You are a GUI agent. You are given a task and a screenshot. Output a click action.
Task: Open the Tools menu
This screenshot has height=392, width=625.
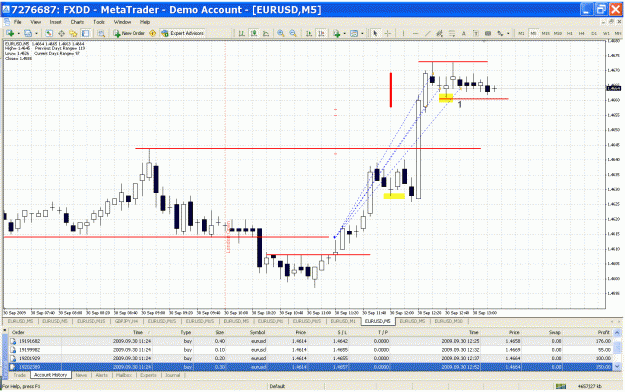(99, 22)
